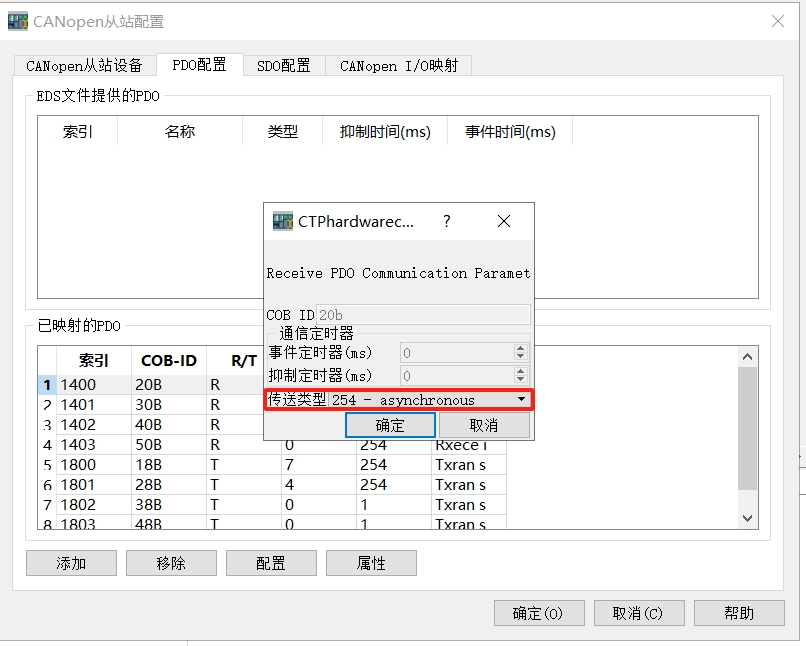Decrease the 抑制定时器 value
Screen dimensions: 806x646
coord(520,379)
